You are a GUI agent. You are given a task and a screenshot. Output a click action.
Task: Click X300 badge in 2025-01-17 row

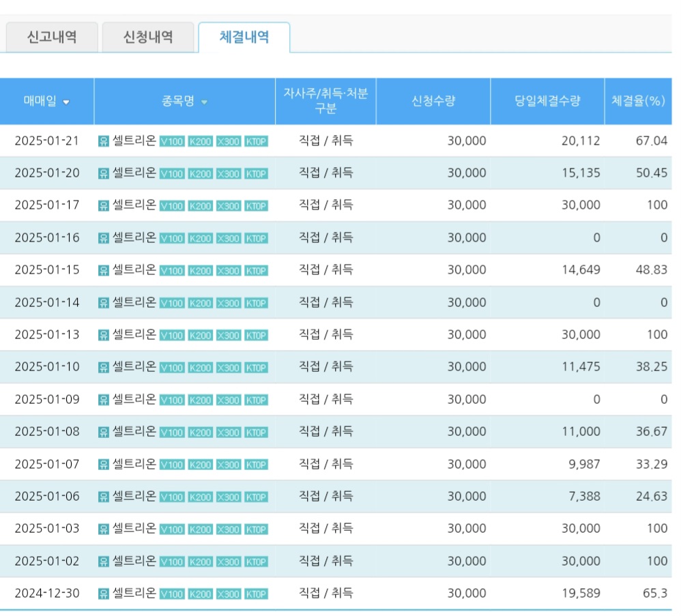[x=229, y=206]
